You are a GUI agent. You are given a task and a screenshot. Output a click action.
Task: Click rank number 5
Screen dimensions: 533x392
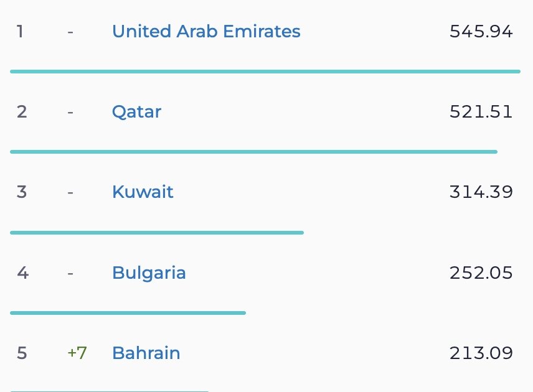pyautogui.click(x=22, y=353)
